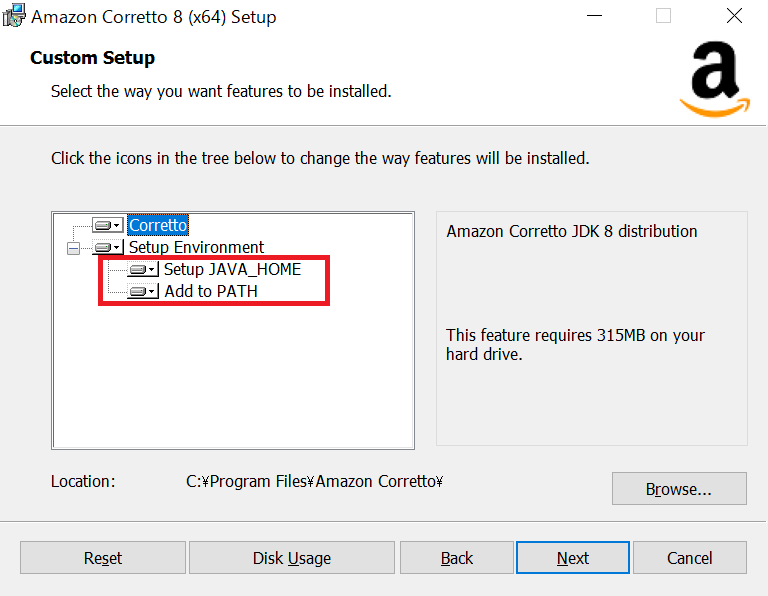This screenshot has width=768, height=596.
Task: Minimize the Setup window
Action: [594, 16]
